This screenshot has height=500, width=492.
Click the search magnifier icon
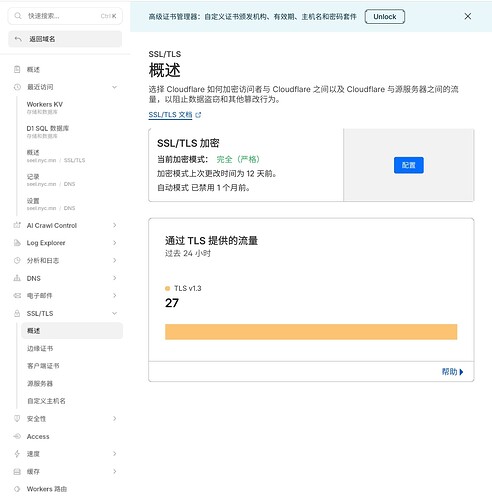(18, 16)
